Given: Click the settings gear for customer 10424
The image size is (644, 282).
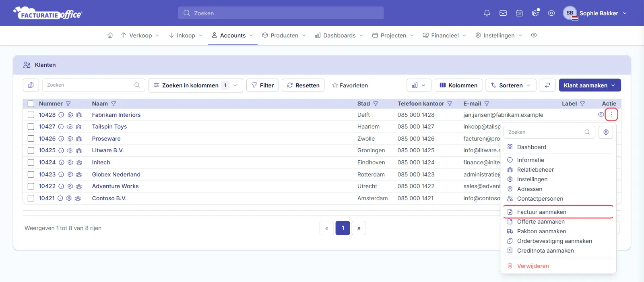Looking at the screenshot, I should 70,162.
